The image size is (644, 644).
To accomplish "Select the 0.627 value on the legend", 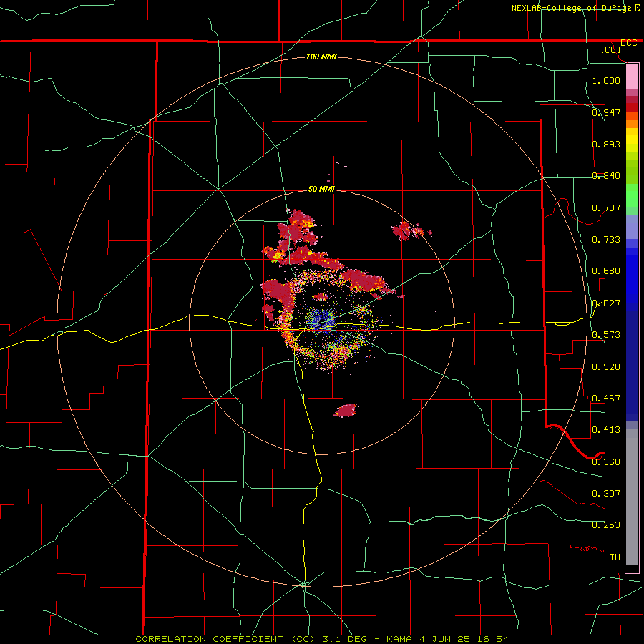I will point(606,303).
